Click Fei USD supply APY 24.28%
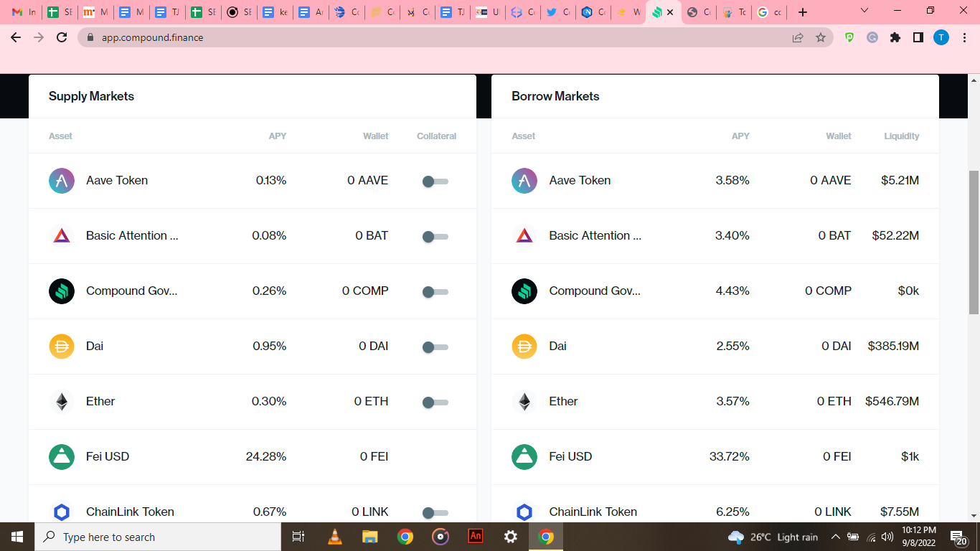Viewport: 980px width, 551px height. tap(266, 457)
